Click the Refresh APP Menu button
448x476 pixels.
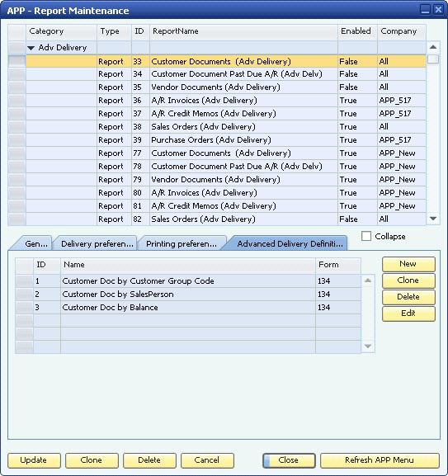click(x=380, y=460)
